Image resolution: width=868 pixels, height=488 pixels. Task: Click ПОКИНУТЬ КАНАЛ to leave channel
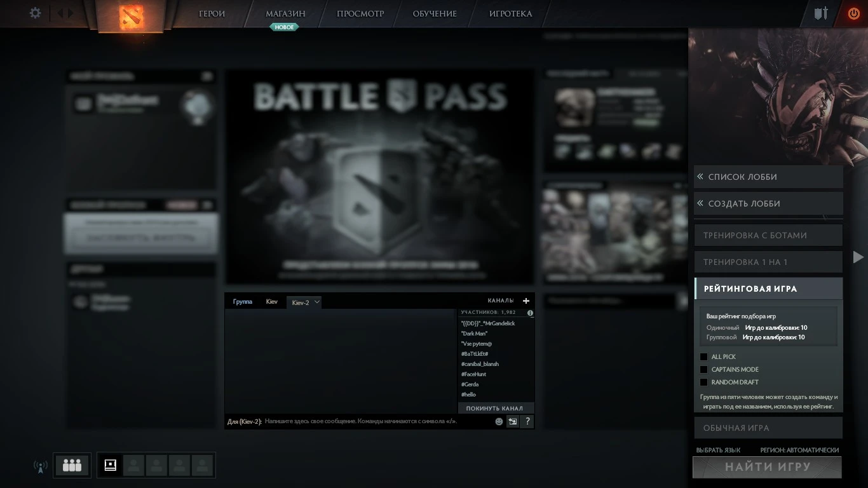click(x=494, y=408)
